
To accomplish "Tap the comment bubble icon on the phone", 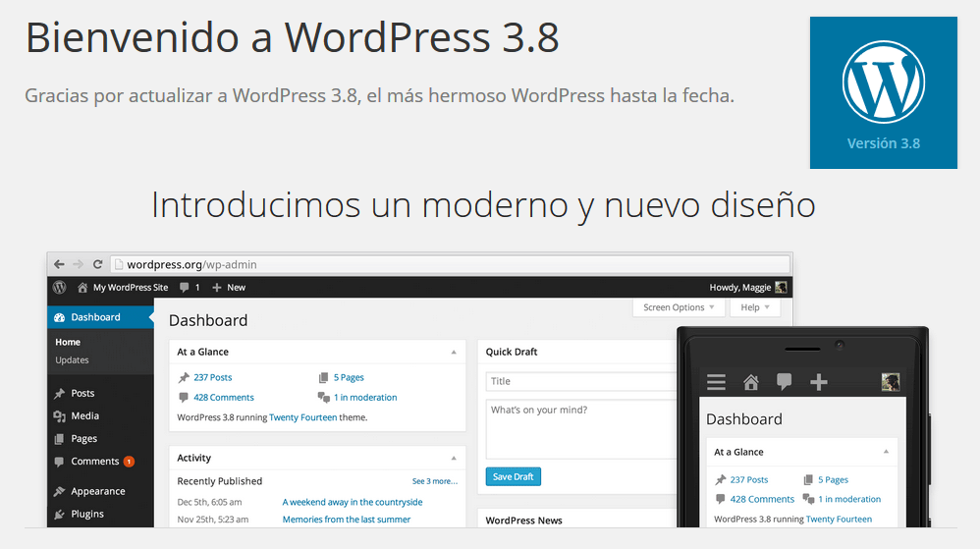I will tap(784, 381).
